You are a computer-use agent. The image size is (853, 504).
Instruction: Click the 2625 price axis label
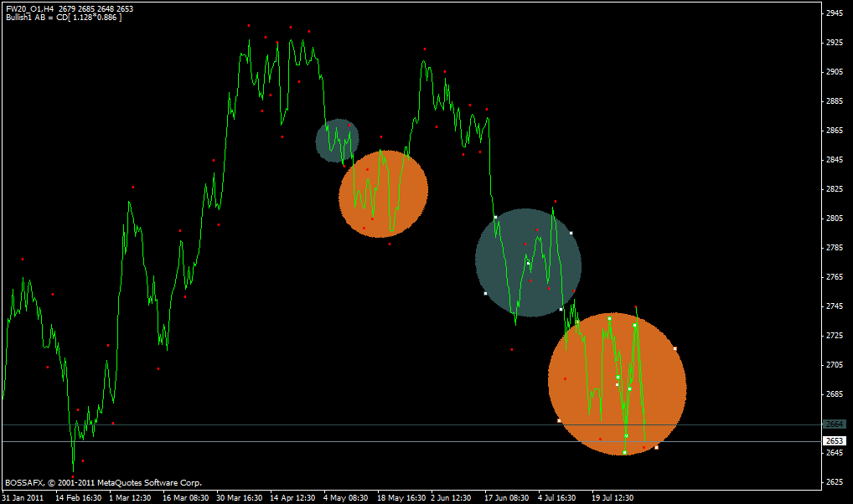835,482
